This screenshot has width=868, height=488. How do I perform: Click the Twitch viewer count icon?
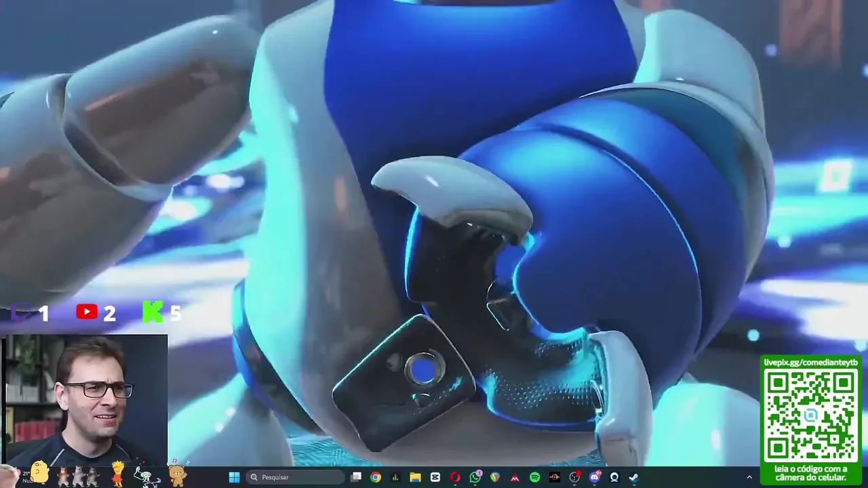[22, 312]
